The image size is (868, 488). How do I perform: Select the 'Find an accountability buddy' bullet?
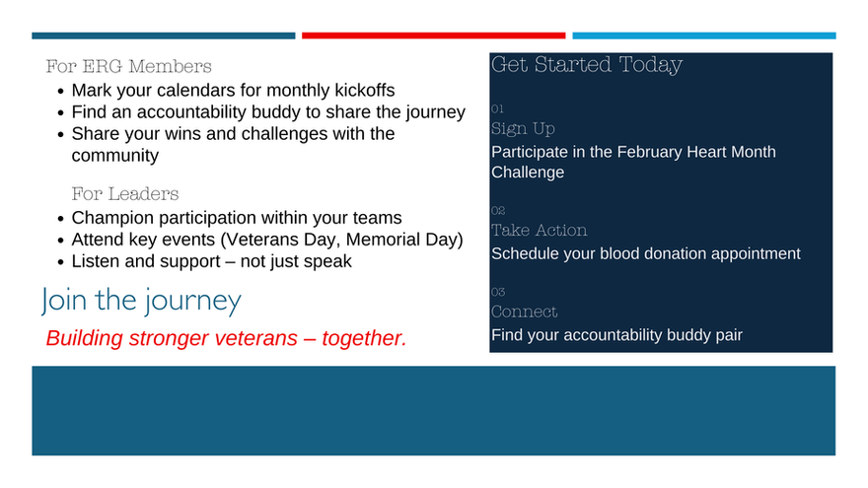click(268, 111)
